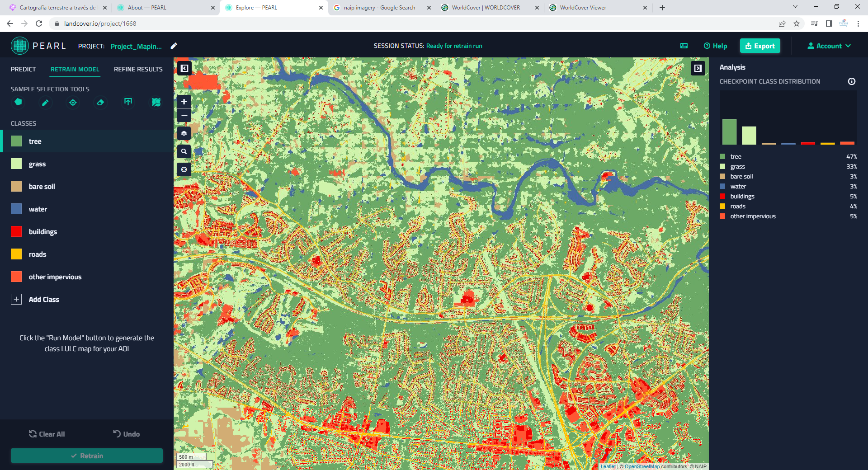Collapse the left classes sidebar
The image size is (868, 470).
(184, 68)
